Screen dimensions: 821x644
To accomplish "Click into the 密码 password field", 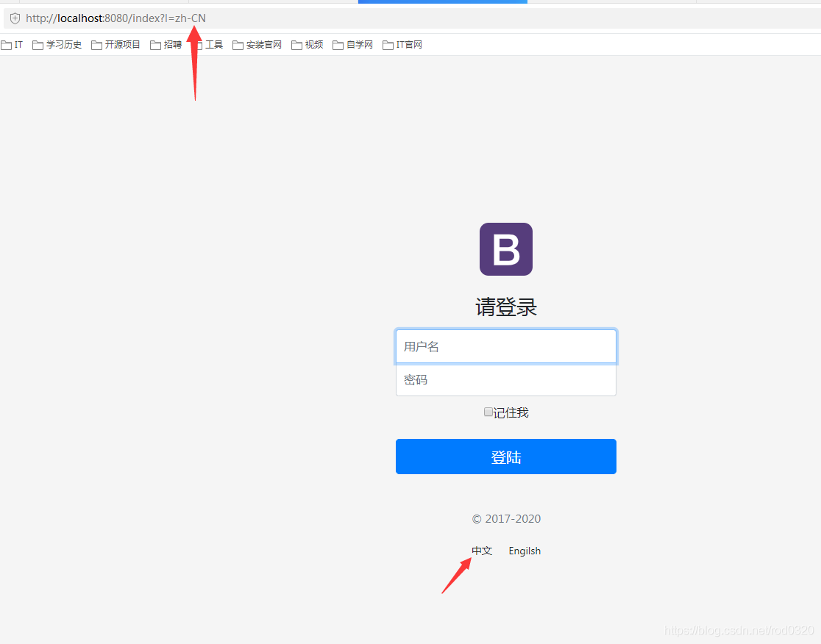I will coord(505,380).
